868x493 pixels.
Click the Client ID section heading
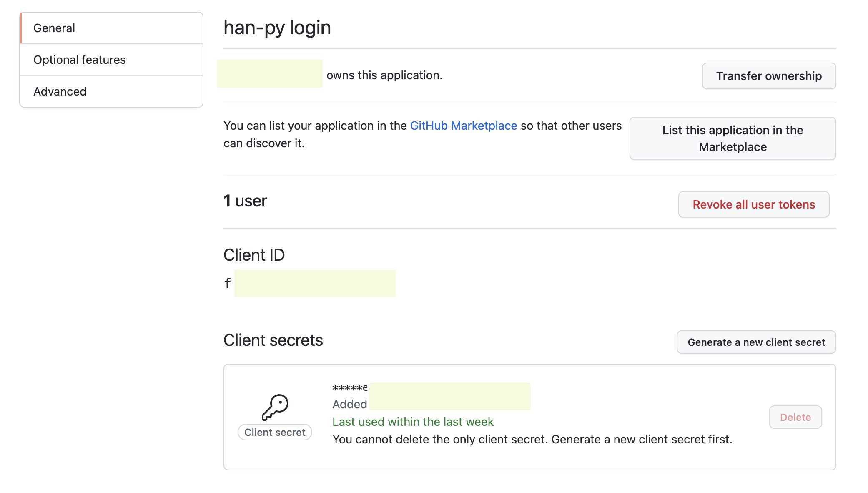pyautogui.click(x=254, y=255)
